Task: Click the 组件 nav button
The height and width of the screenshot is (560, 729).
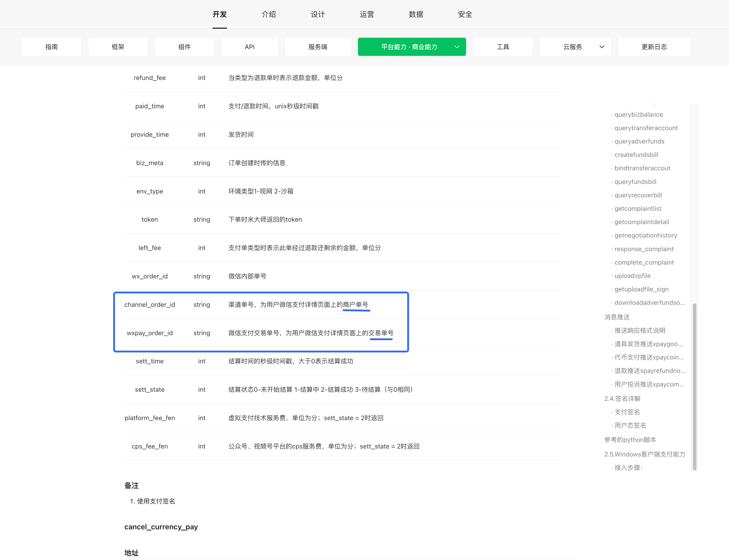Action: click(185, 47)
